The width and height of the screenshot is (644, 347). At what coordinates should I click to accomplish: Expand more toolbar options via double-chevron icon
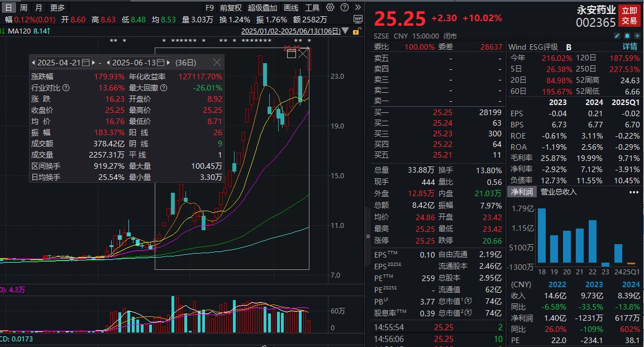tap(357, 7)
